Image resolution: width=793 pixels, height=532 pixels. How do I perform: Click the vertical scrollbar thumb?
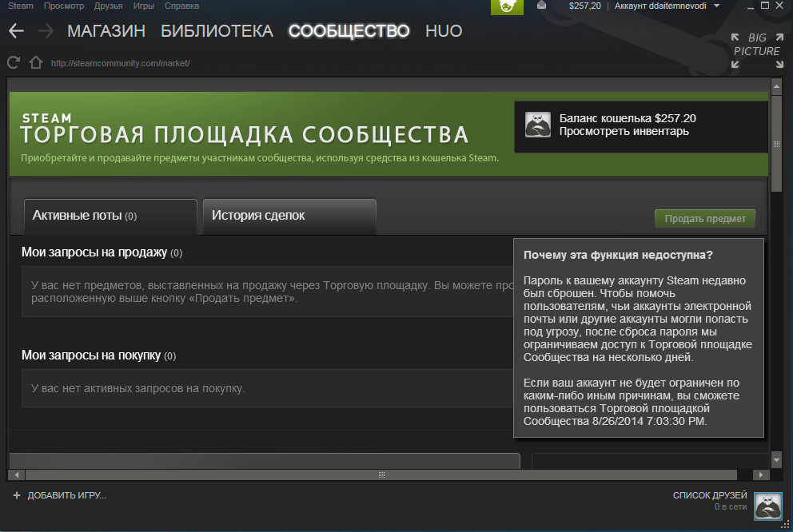coord(776,144)
